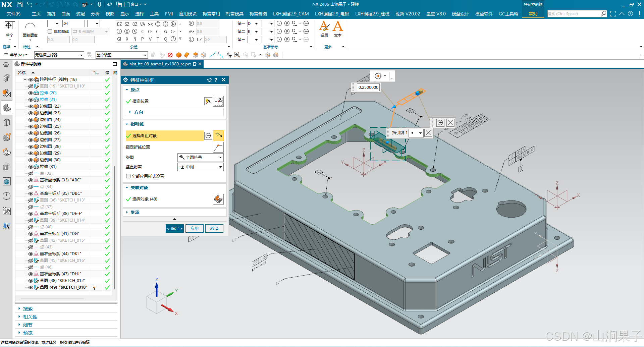Open the 无选择过滤器 selection filter dropdown
Viewport: 644px width, 347px height.
pos(59,55)
